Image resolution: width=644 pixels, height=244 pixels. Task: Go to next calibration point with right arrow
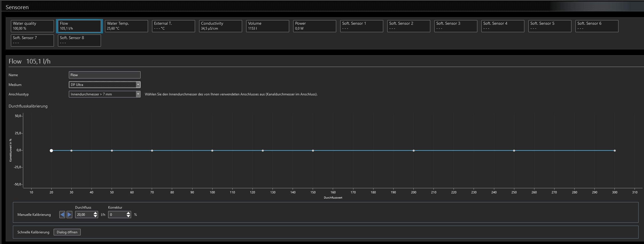(x=69, y=214)
